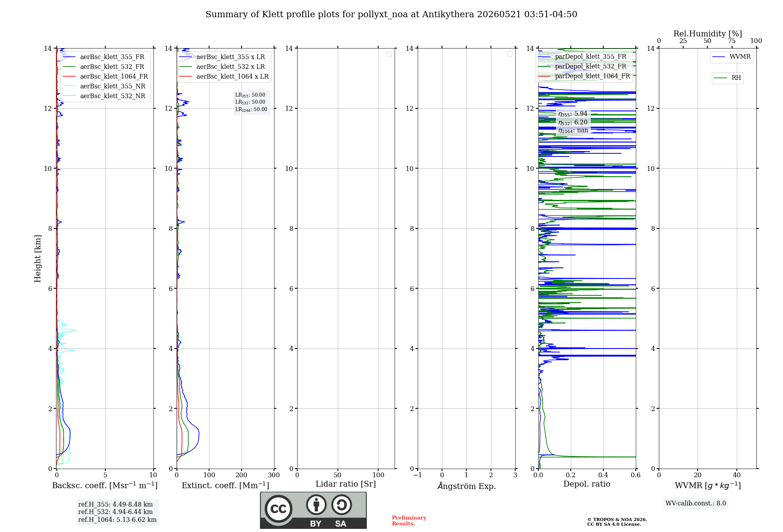This screenshot has width=783, height=532.
Task: Click the empty legend box in Ångström Exp. plot
Action: tap(510, 54)
